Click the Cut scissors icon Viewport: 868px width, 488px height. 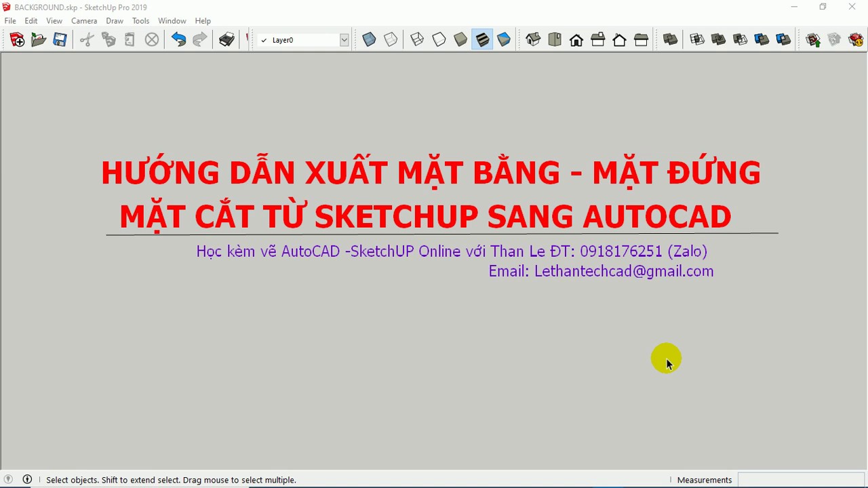87,40
